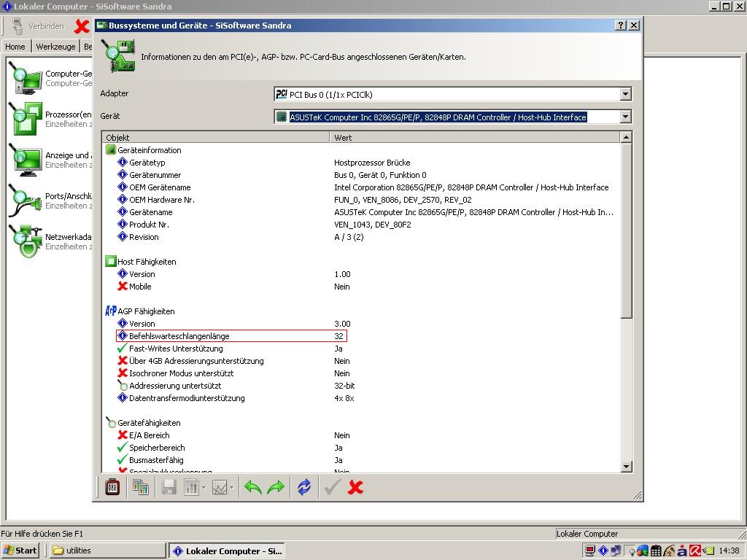Image resolution: width=747 pixels, height=560 pixels.
Task: Click the floppy disk save icon
Action: click(169, 487)
